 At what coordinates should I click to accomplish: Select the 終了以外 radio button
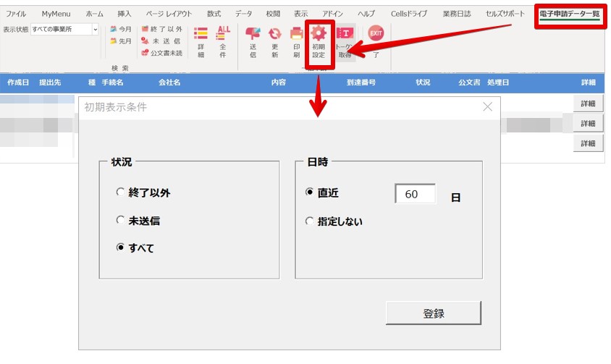click(120, 192)
